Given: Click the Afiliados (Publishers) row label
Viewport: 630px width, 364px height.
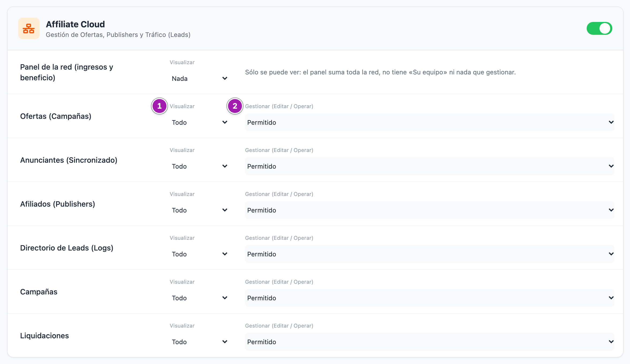Looking at the screenshot, I should tap(58, 204).
